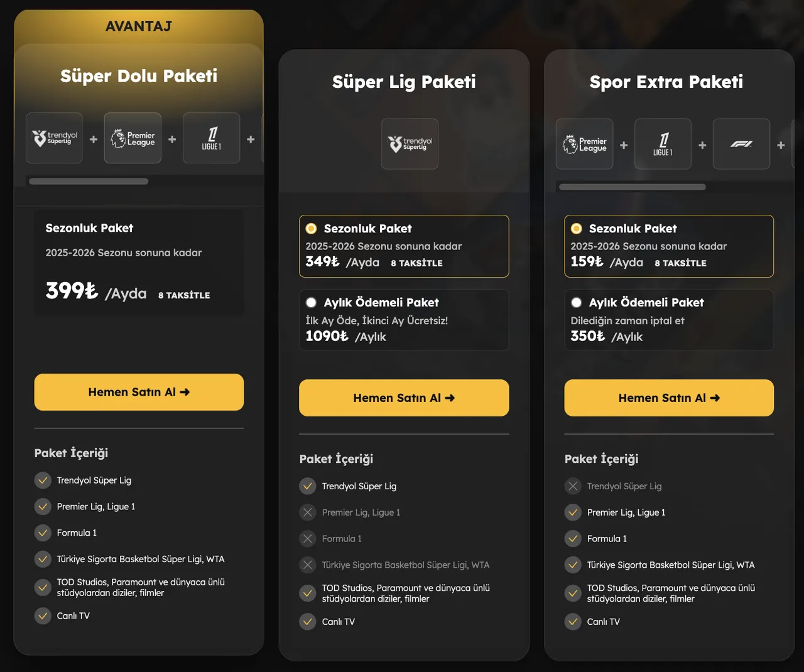The height and width of the screenshot is (672, 804).
Task: Click horizontal logo scrollbar in Süper Dolu Paketi
Action: point(89,182)
